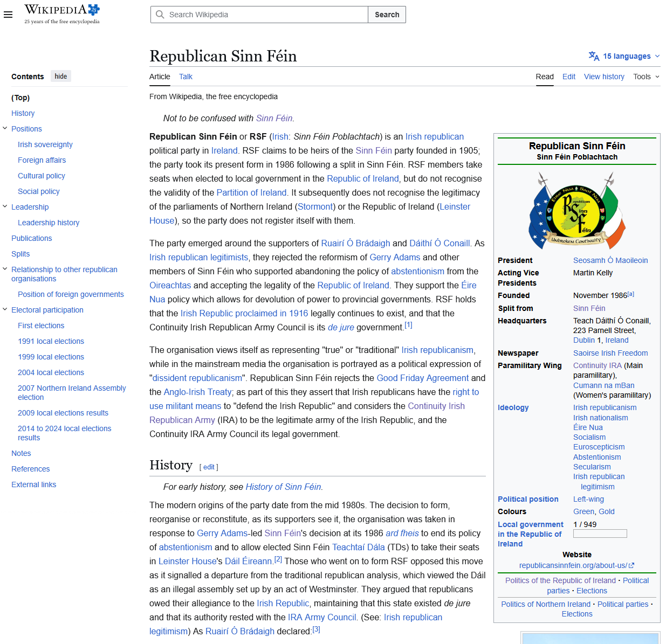Click the 1 / 949 local government seats bar
Screen dimensions: 666x644
600,534
